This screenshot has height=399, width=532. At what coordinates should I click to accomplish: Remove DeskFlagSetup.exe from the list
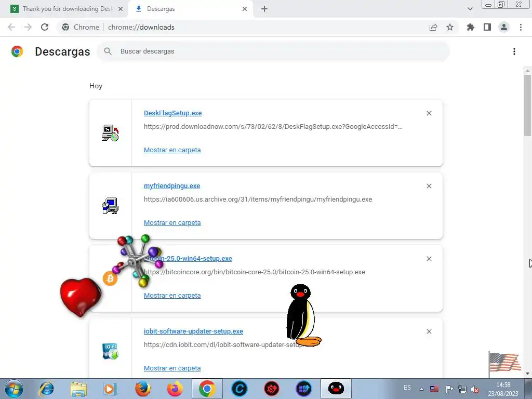429,113
